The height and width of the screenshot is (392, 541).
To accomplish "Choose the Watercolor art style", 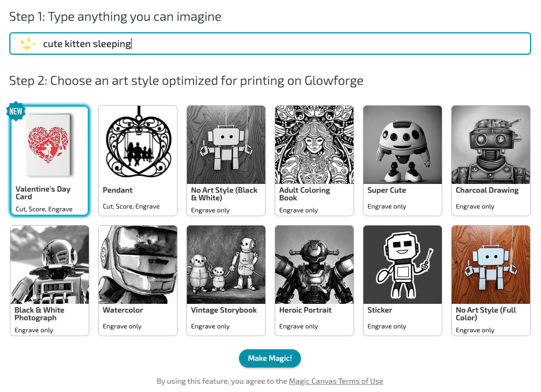I will 138,280.
